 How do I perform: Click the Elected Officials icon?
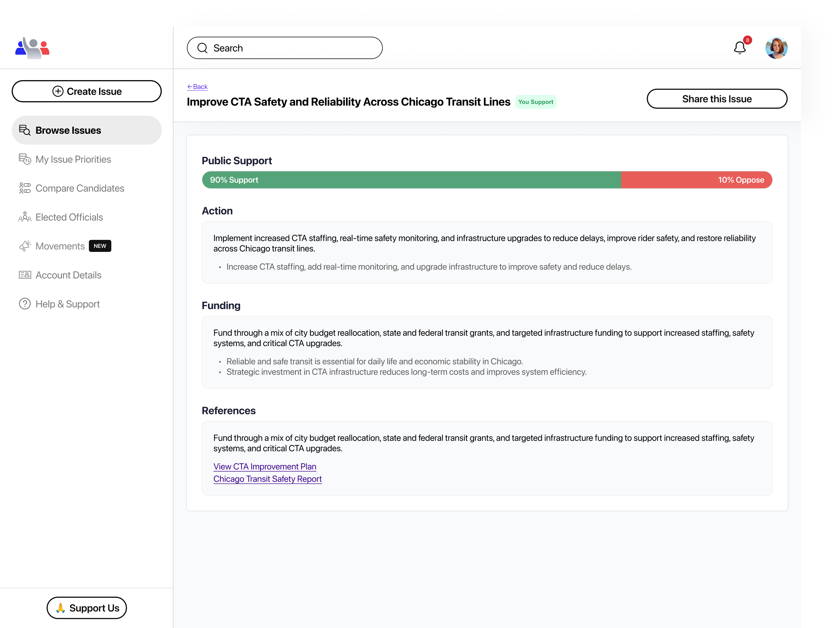point(25,217)
